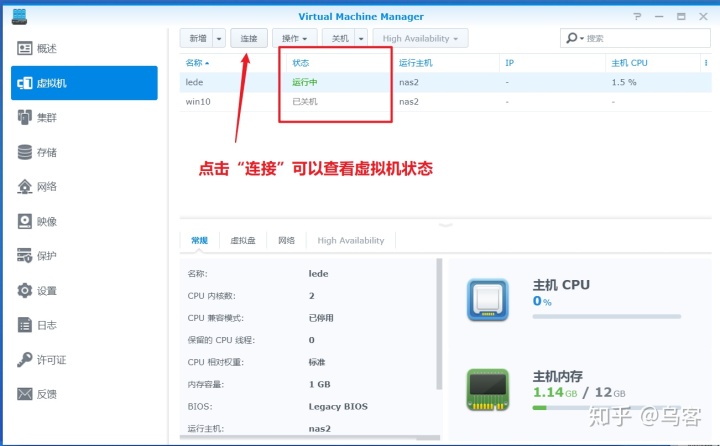Click the host memory RAM icon

coord(488,390)
